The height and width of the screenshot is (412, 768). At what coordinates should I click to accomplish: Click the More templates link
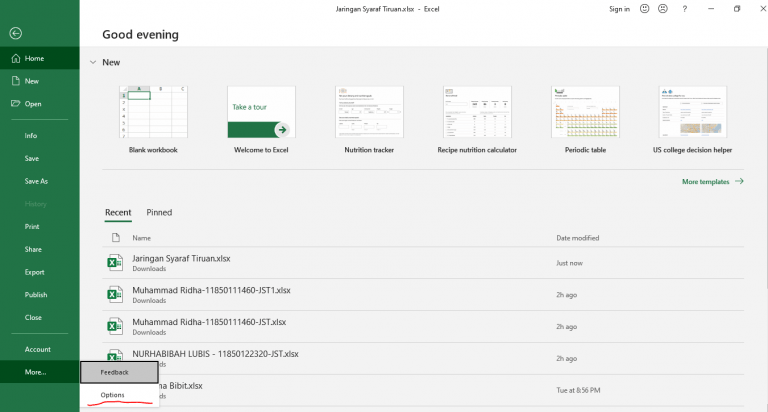coord(706,182)
